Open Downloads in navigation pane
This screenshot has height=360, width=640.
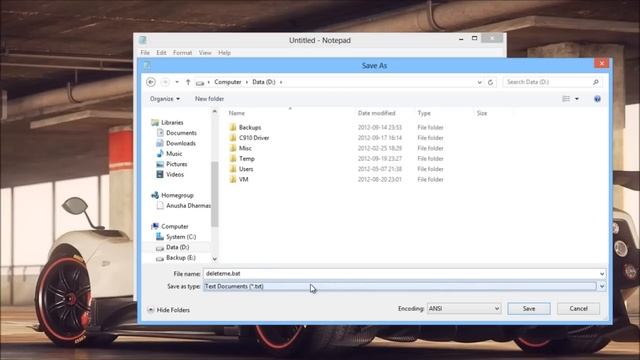pos(181,143)
